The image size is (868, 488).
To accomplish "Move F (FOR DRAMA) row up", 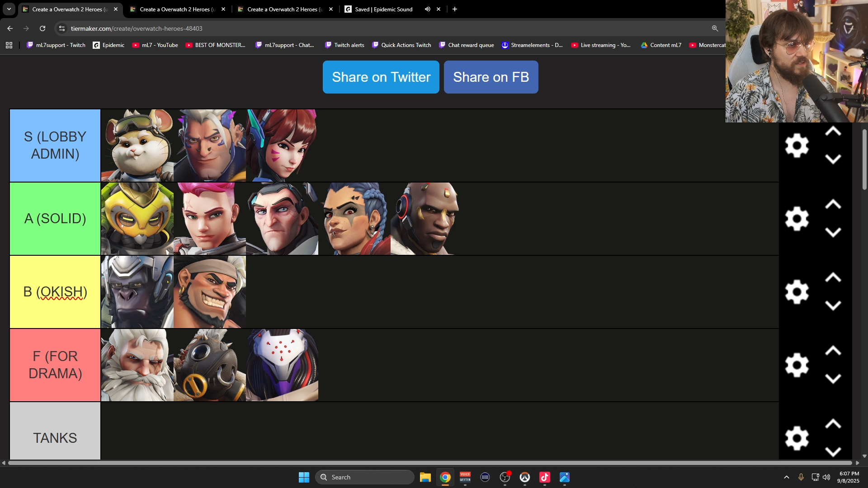I will 833,351.
